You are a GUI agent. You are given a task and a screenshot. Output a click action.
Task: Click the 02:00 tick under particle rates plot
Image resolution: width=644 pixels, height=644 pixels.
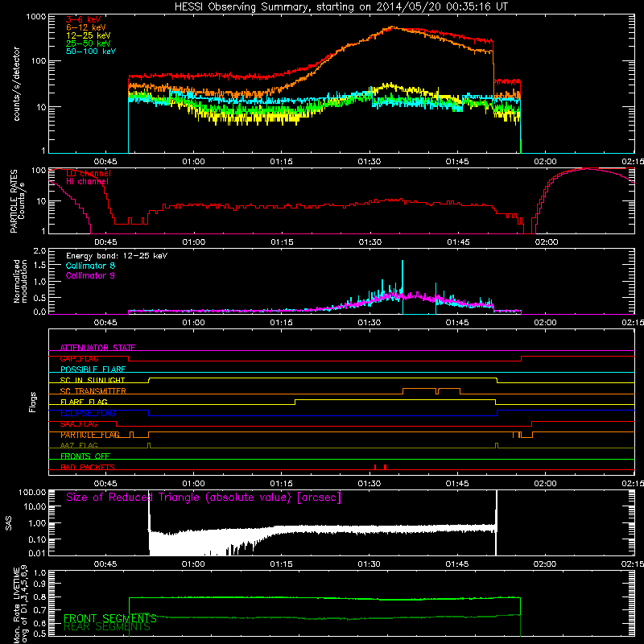point(547,242)
